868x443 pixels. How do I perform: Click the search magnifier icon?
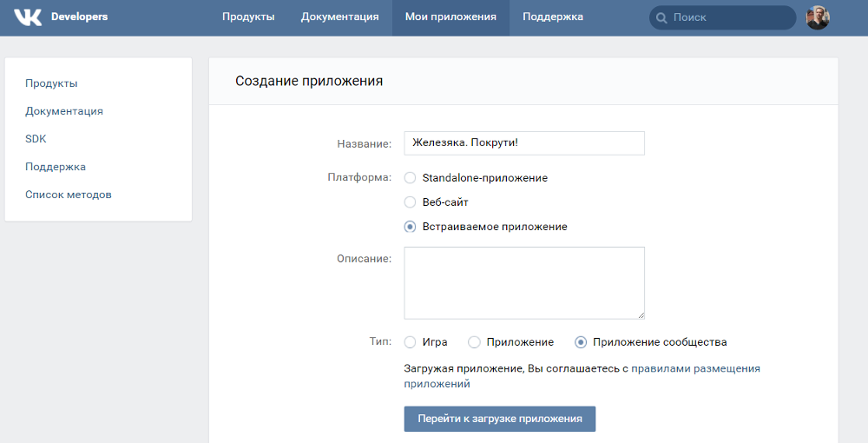click(x=661, y=18)
